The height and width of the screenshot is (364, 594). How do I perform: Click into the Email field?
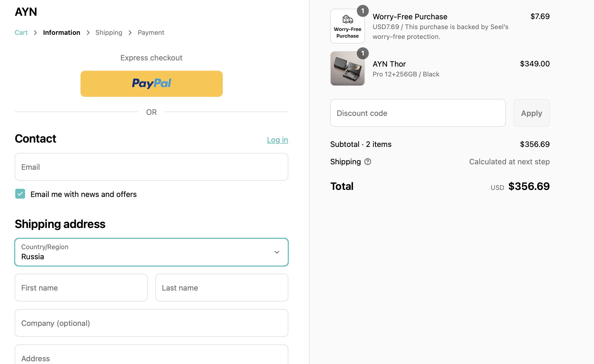(151, 167)
